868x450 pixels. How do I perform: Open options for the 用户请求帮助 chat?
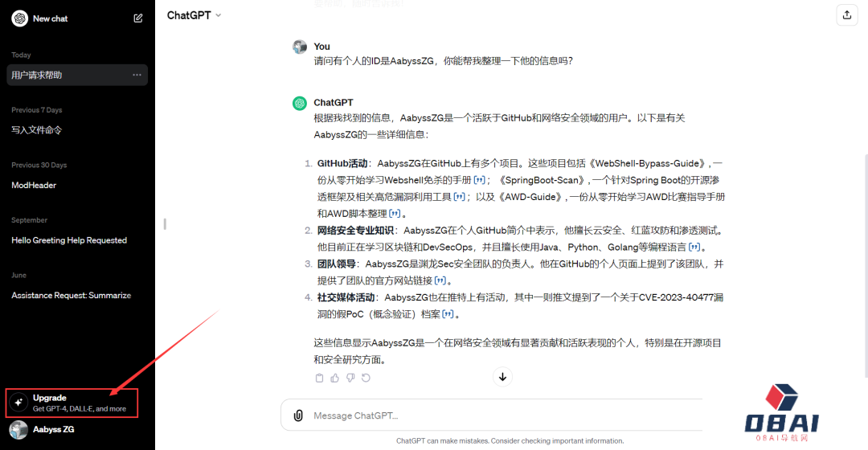point(137,75)
